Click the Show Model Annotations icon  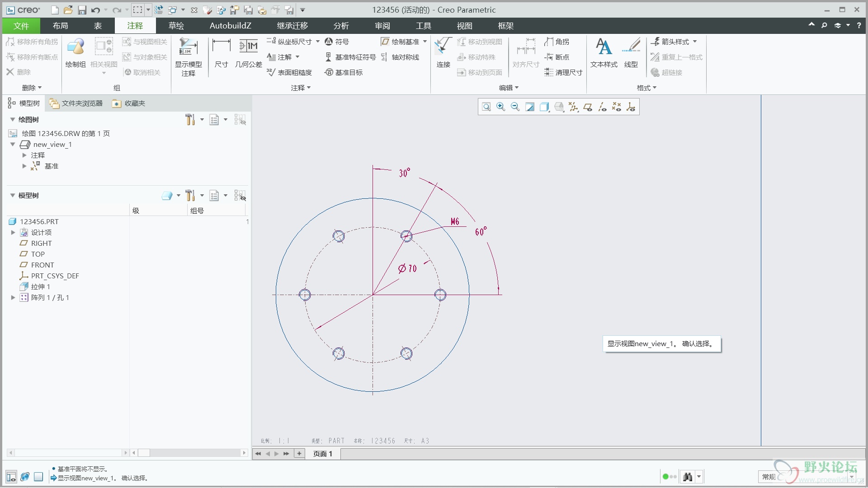tap(189, 57)
